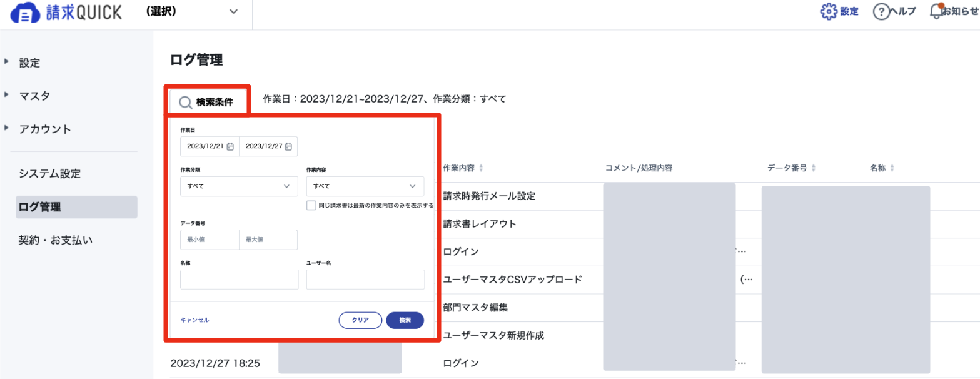Open the (選択) company dropdown

[191, 11]
